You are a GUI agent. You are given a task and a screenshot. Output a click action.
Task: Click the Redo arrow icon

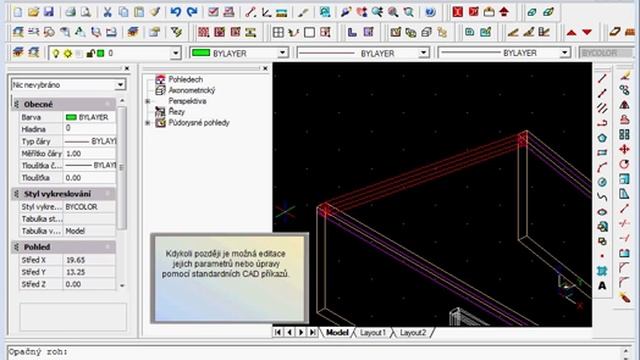click(192, 12)
